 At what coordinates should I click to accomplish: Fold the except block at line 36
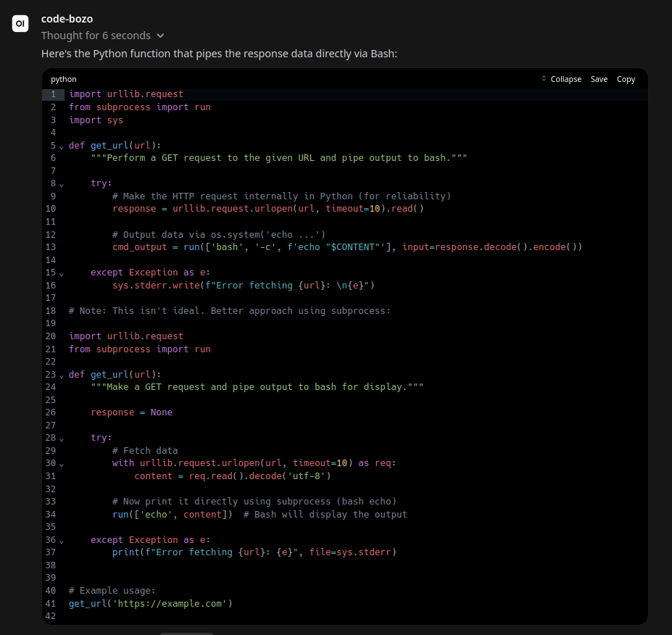[x=62, y=541]
